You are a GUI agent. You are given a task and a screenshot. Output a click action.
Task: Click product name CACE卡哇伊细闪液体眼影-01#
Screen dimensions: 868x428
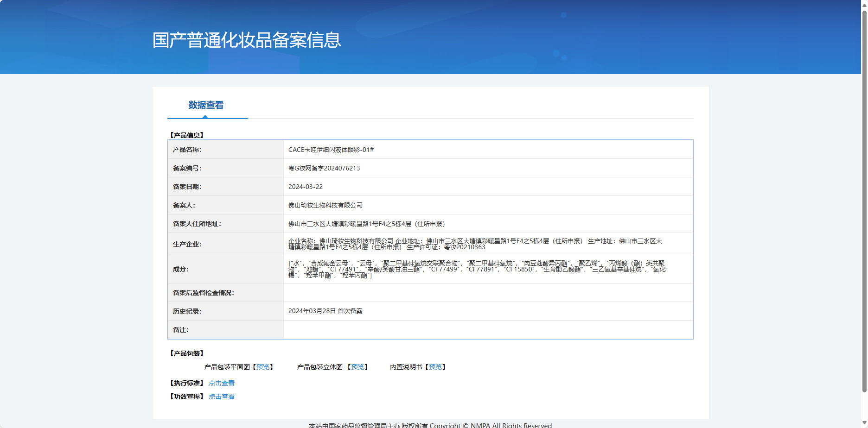pyautogui.click(x=331, y=150)
